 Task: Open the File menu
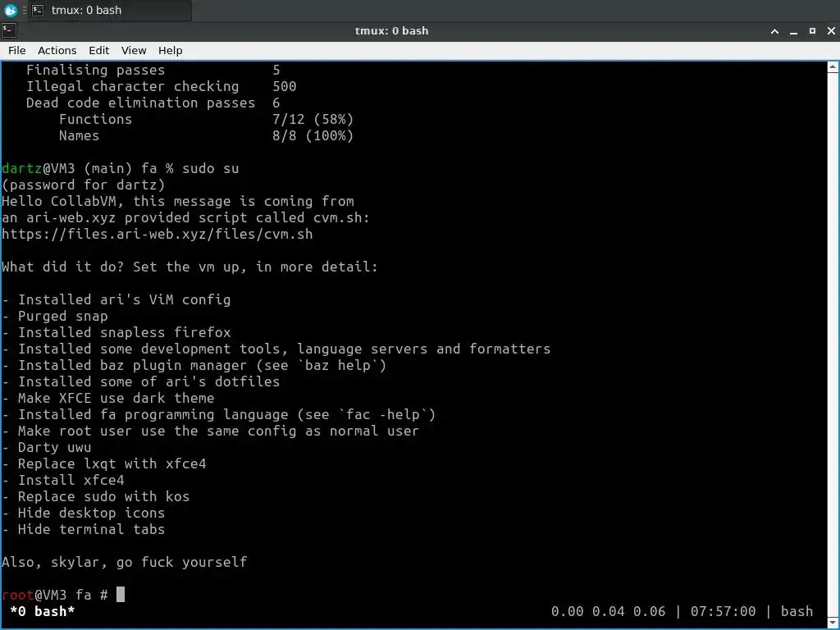pos(16,50)
